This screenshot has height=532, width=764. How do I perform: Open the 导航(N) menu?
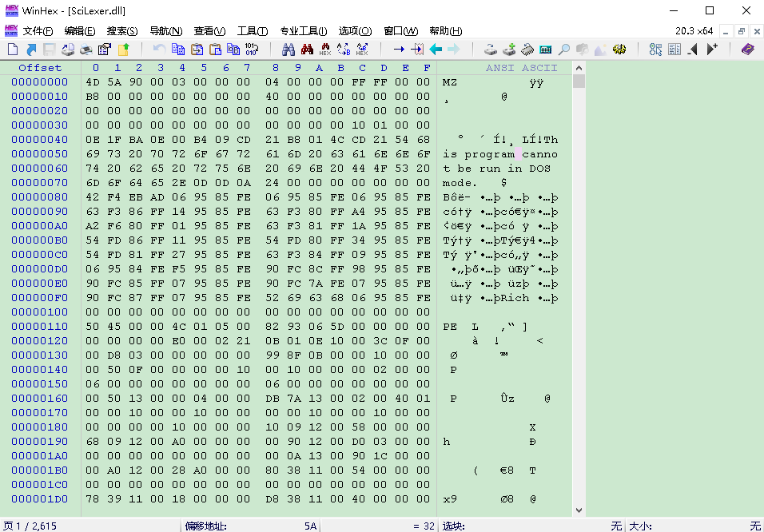point(165,31)
